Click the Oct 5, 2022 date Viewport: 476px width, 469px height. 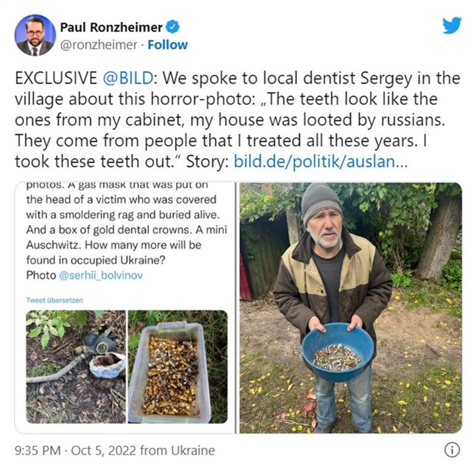104,450
